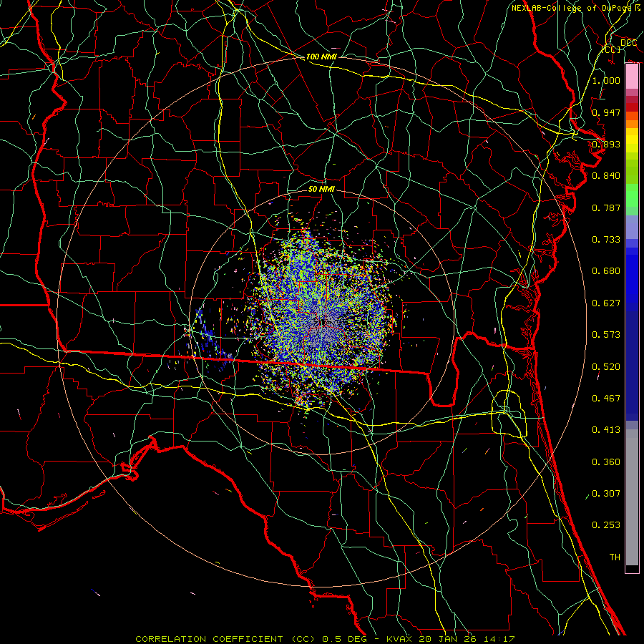Viewport: 644px width, 644px height.
Task: Pick the lavender color band in legend
Action: (632, 227)
